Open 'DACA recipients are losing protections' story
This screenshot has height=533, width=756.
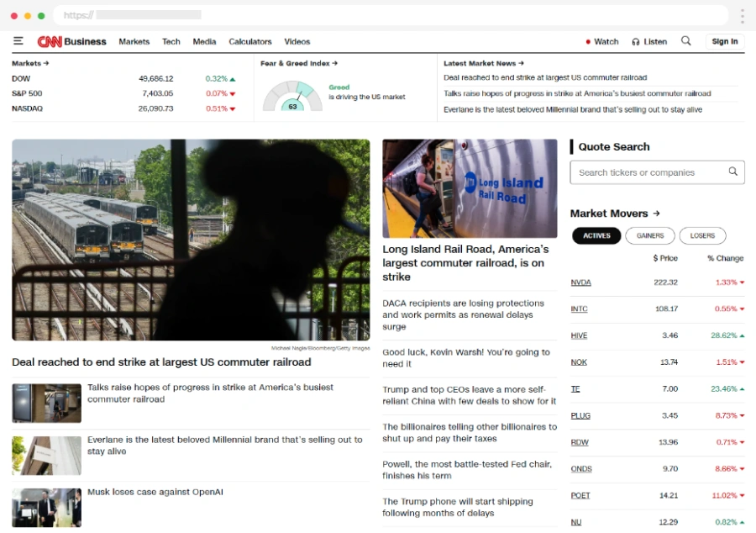pyautogui.click(x=464, y=315)
